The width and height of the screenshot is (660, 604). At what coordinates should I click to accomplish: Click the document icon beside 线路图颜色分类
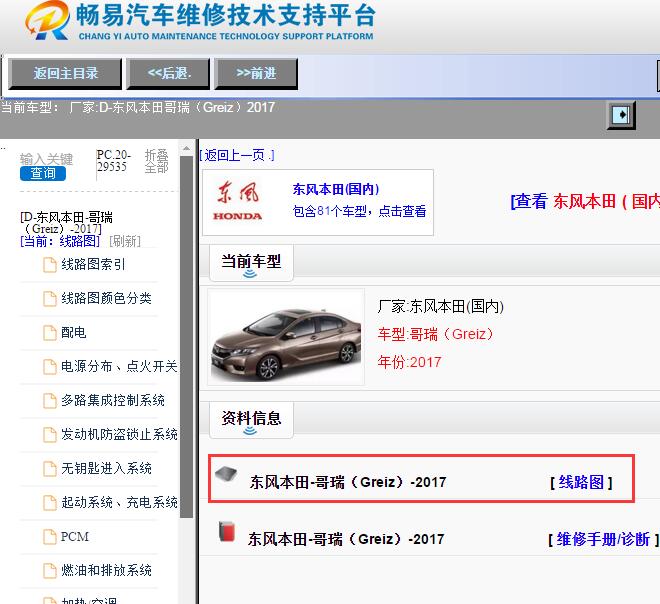50,299
